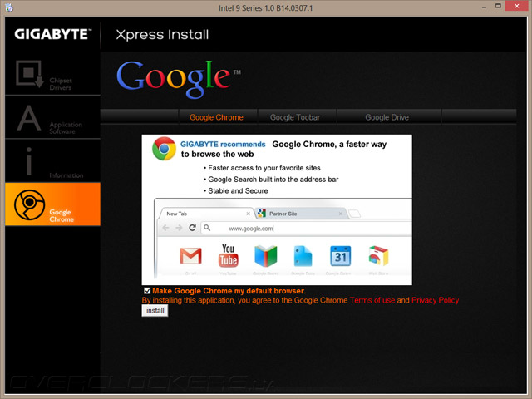
Task: Toggle Make Google Chrome my default browser
Action: pos(147,291)
